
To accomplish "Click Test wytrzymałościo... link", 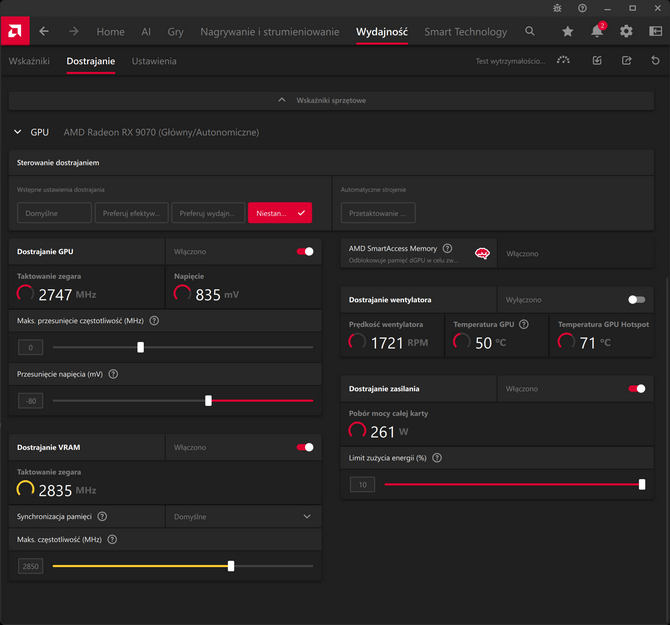I will [x=510, y=61].
